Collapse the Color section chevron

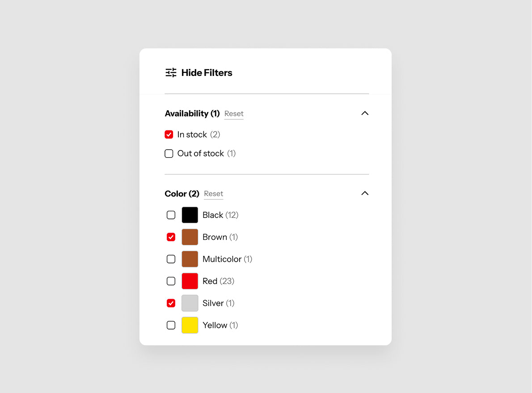click(365, 193)
